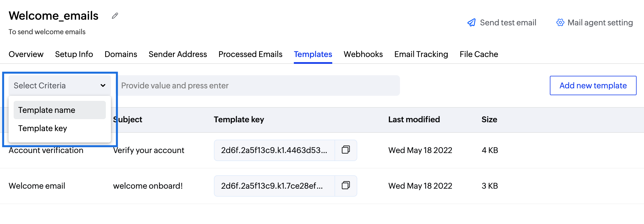Go to the Domains tab
This screenshot has height=224, width=644.
click(x=121, y=54)
